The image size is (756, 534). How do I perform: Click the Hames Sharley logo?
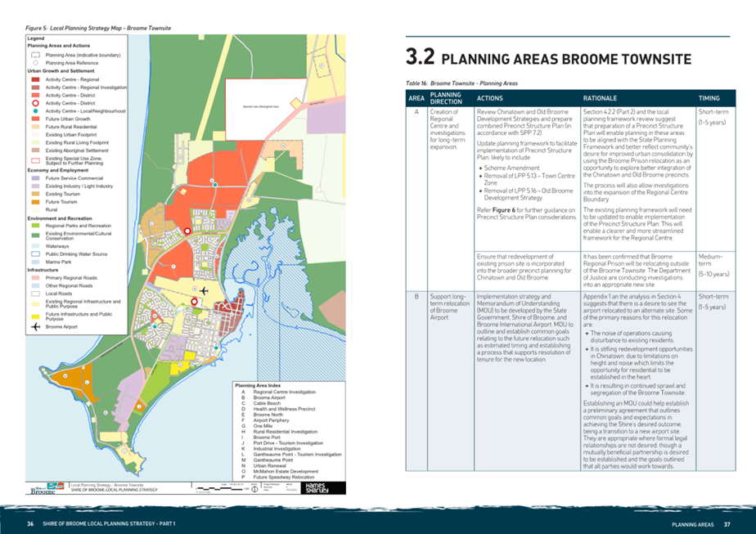(317, 488)
